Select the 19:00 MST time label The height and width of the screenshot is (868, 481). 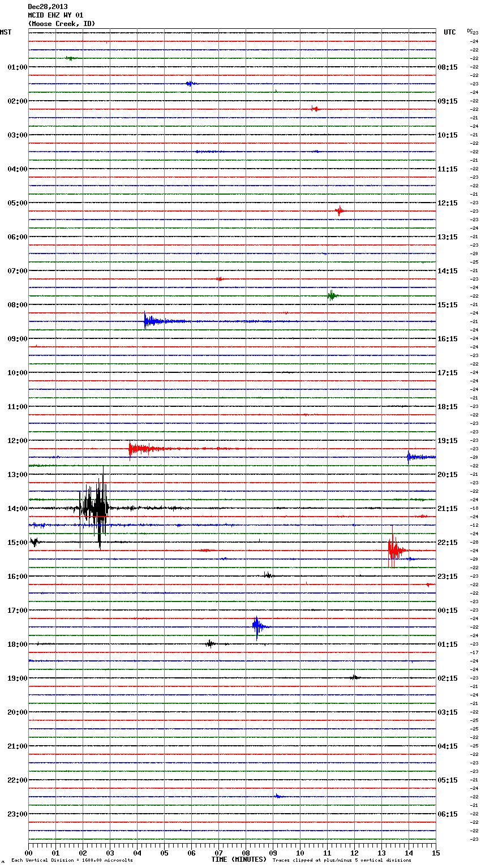click(x=18, y=678)
